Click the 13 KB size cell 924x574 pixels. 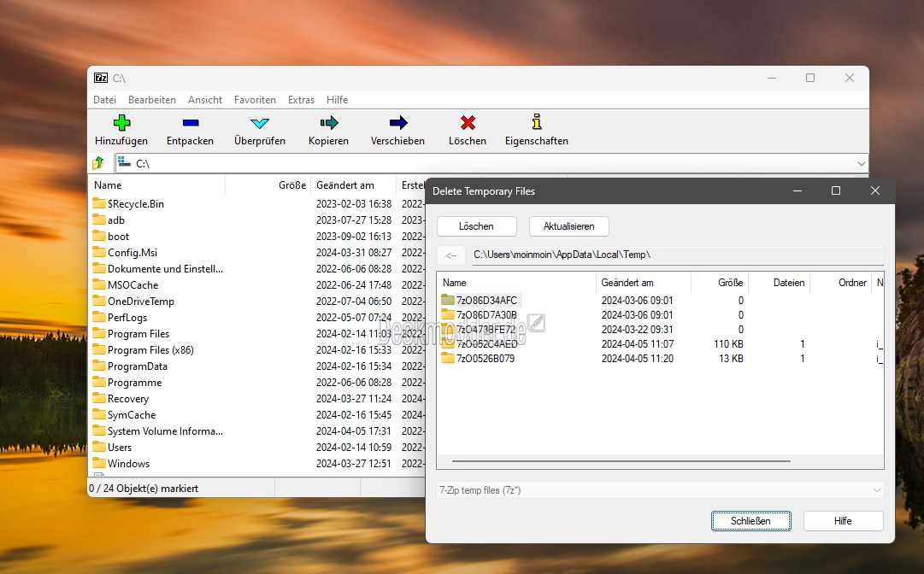click(731, 359)
